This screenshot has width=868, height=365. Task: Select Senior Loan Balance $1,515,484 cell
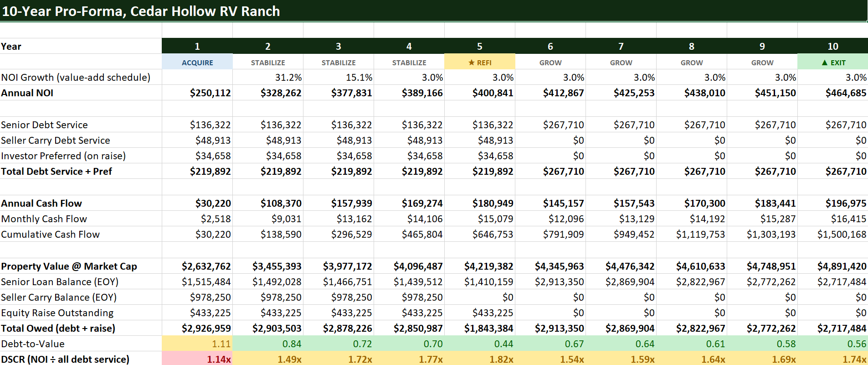(197, 282)
